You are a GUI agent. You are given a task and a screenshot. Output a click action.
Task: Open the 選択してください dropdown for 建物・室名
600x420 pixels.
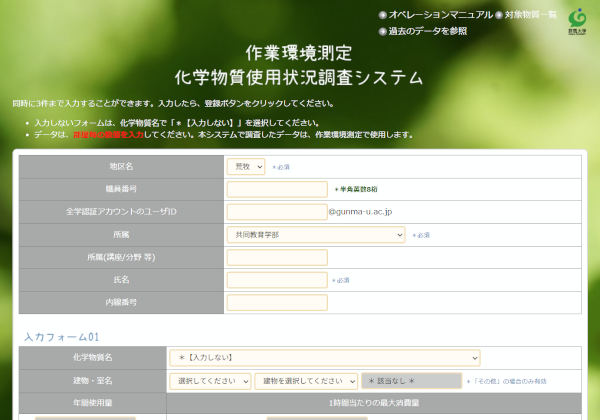coord(210,381)
